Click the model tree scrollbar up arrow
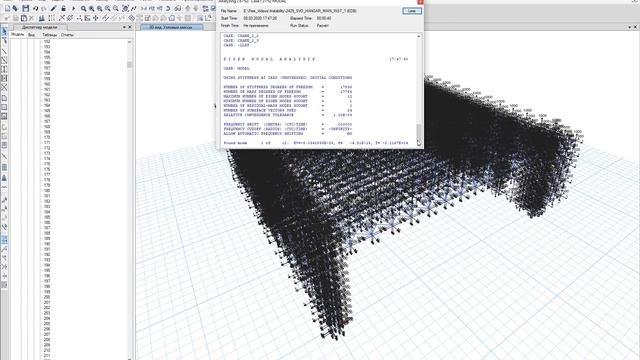 pyautogui.click(x=129, y=42)
